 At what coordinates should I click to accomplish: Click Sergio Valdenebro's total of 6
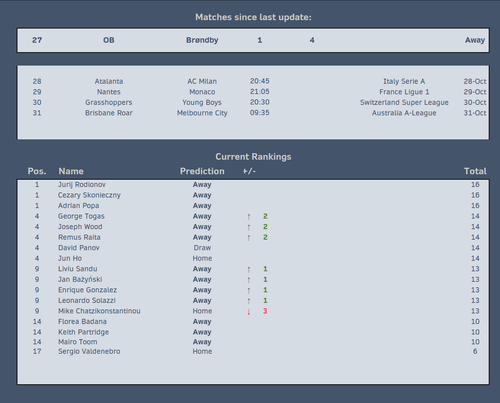475,351
